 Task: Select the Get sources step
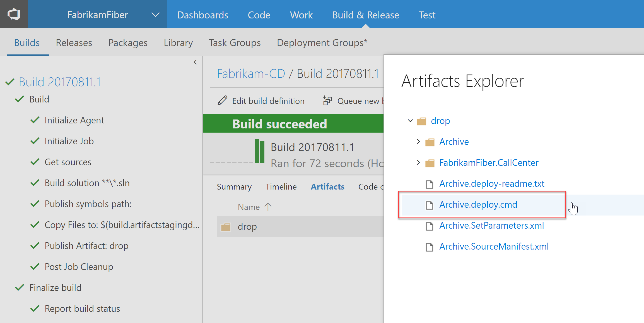point(68,162)
